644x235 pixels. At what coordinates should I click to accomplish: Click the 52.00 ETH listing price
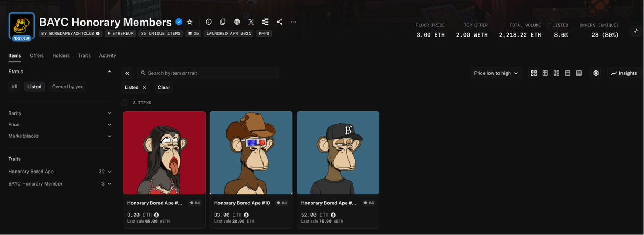(314, 215)
